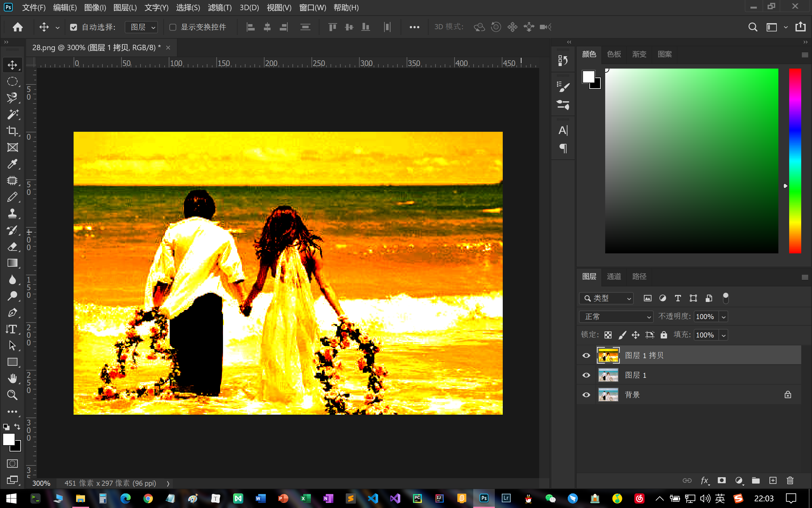Open the 图像(I) menu

tap(95, 7)
